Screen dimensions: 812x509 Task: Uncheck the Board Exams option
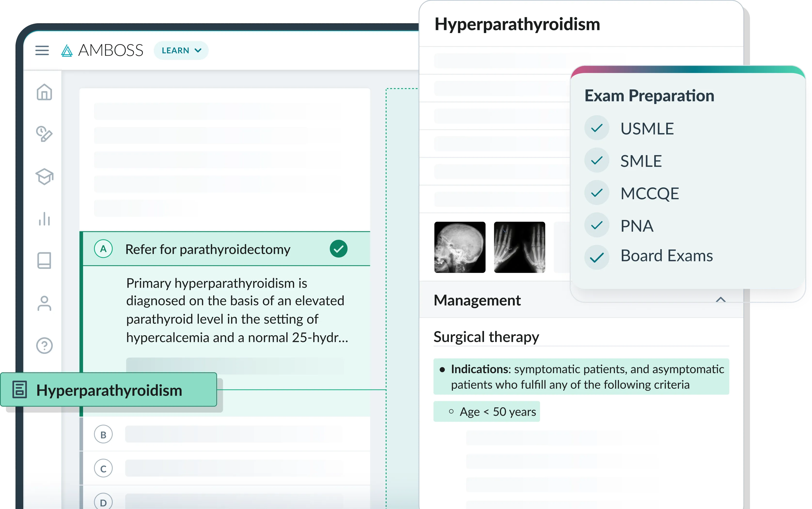pos(597,257)
